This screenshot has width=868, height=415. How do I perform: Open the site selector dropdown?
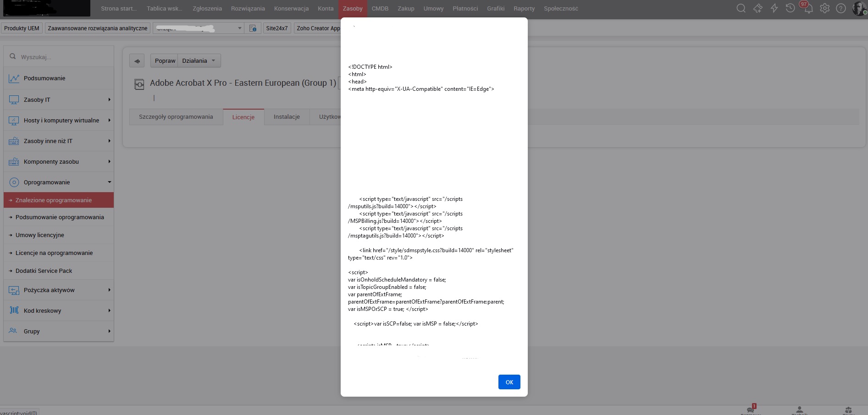tap(199, 28)
